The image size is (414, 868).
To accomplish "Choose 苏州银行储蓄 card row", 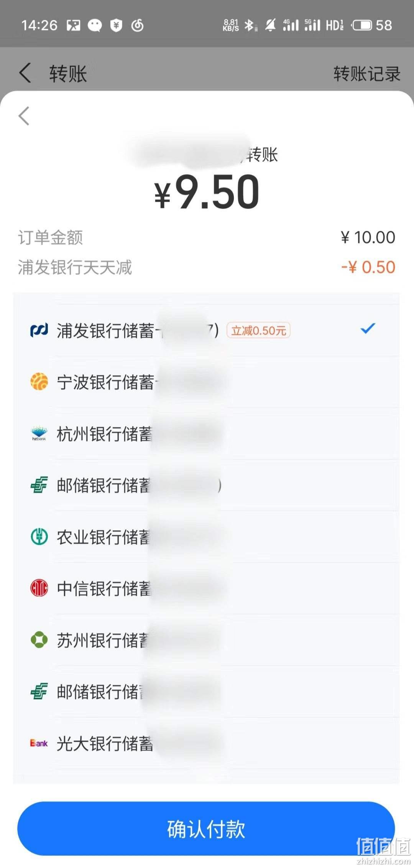I will click(206, 640).
